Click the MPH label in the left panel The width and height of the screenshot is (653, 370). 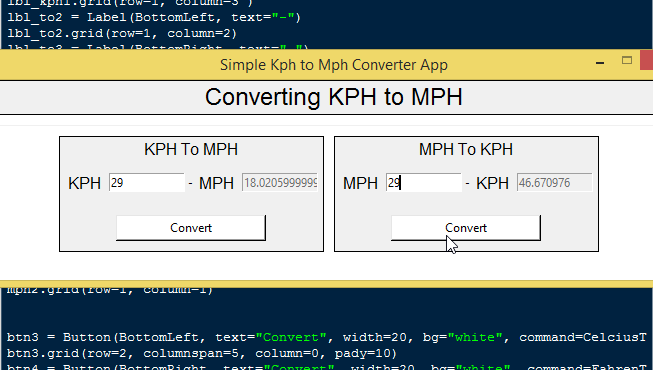point(216,183)
